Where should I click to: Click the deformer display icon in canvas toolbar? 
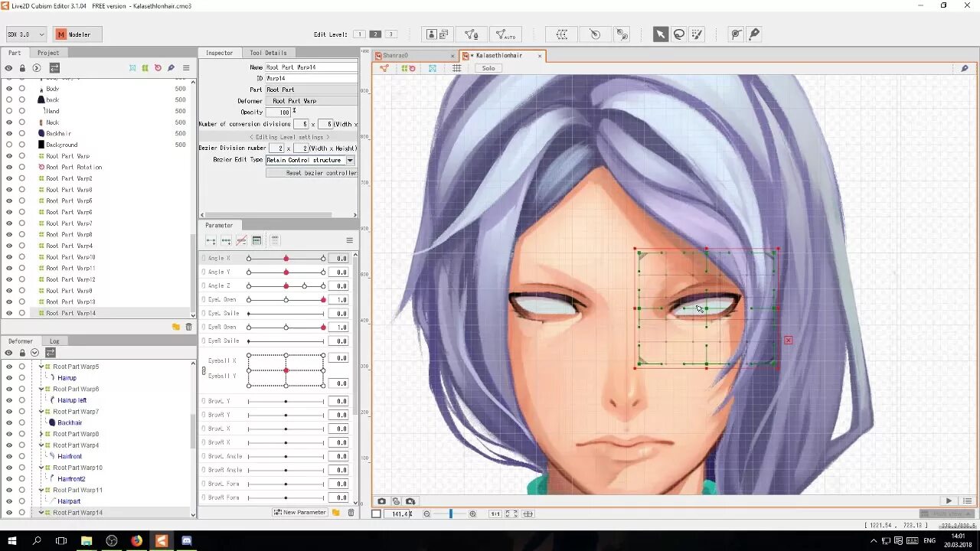pyautogui.click(x=408, y=68)
